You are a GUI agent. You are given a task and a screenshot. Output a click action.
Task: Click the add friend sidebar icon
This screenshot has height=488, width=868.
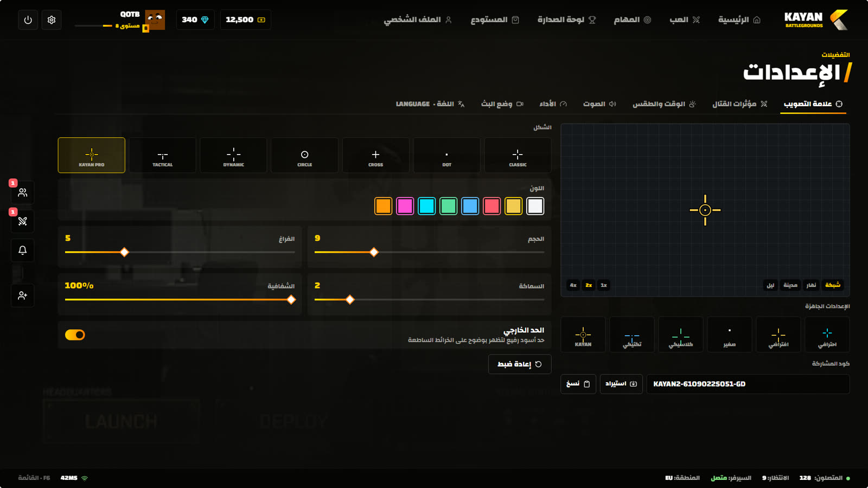click(x=23, y=296)
